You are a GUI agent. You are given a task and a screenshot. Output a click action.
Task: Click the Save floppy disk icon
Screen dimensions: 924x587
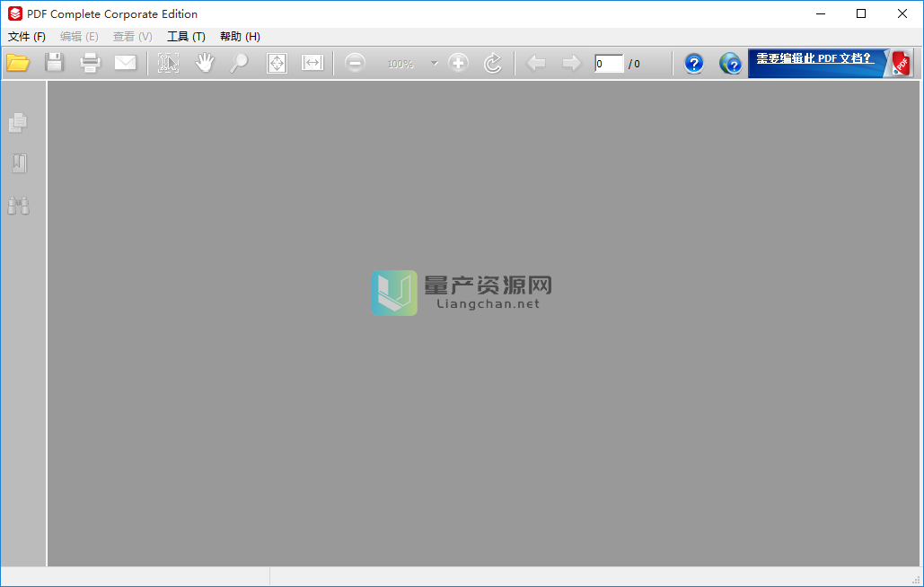tap(54, 63)
